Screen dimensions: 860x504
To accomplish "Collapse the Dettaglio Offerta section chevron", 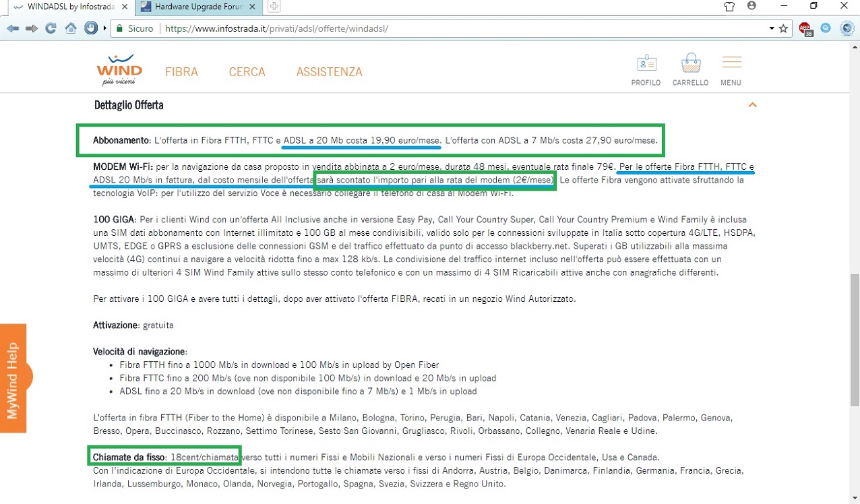I will pos(753,105).
